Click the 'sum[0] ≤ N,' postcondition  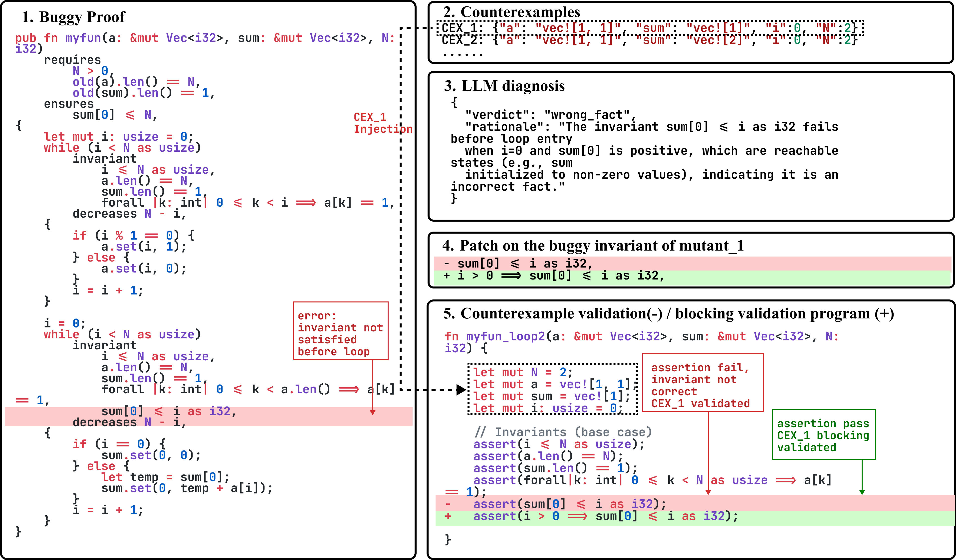115,115
